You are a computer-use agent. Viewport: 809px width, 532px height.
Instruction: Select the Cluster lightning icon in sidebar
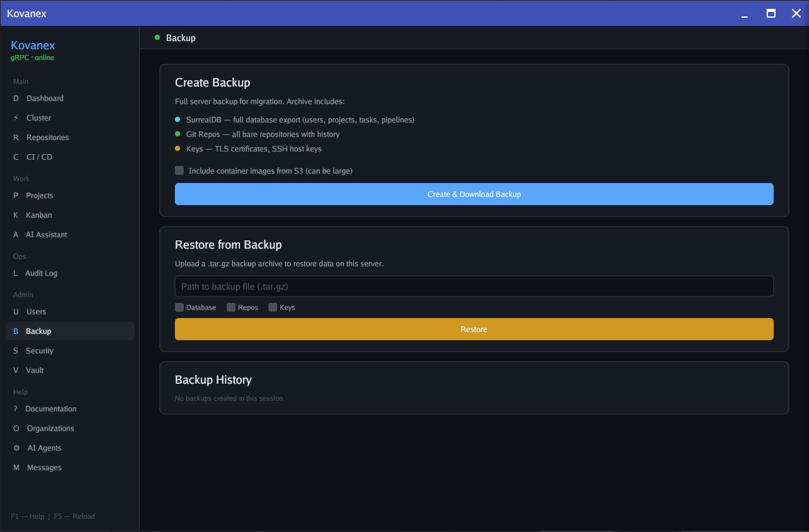click(15, 117)
